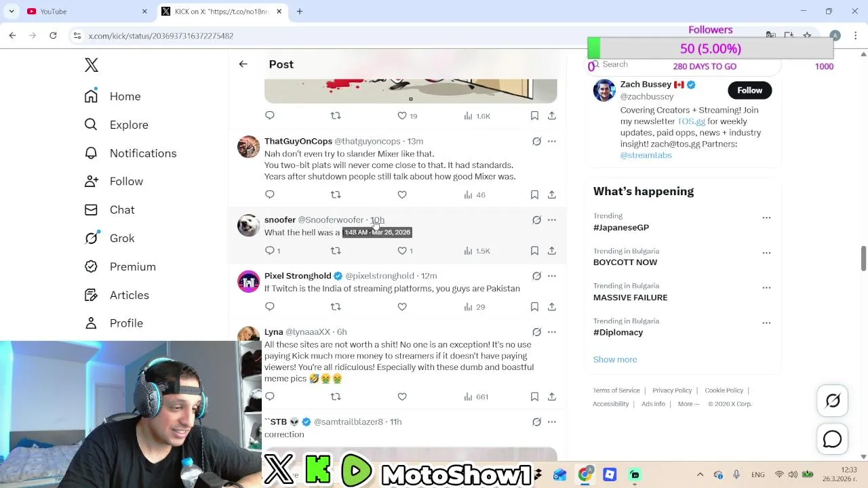Open @streamlabs profile link
The image size is (868, 488).
coord(646,155)
